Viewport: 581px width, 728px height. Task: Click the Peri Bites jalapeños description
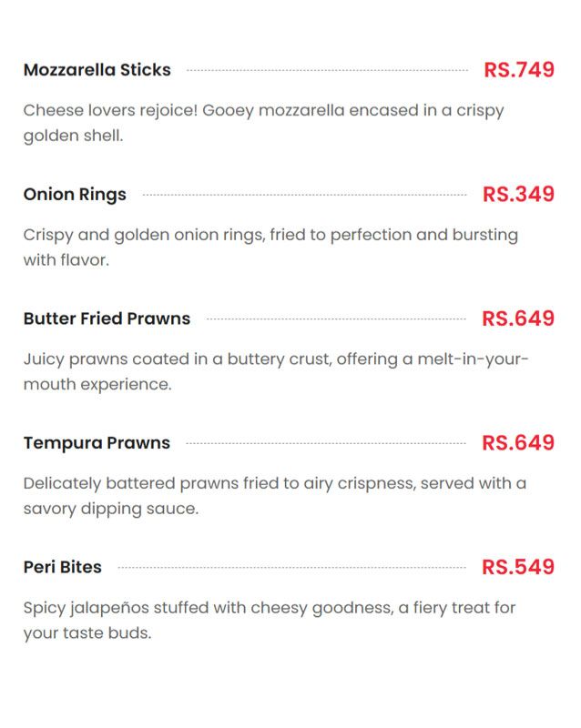(270, 621)
